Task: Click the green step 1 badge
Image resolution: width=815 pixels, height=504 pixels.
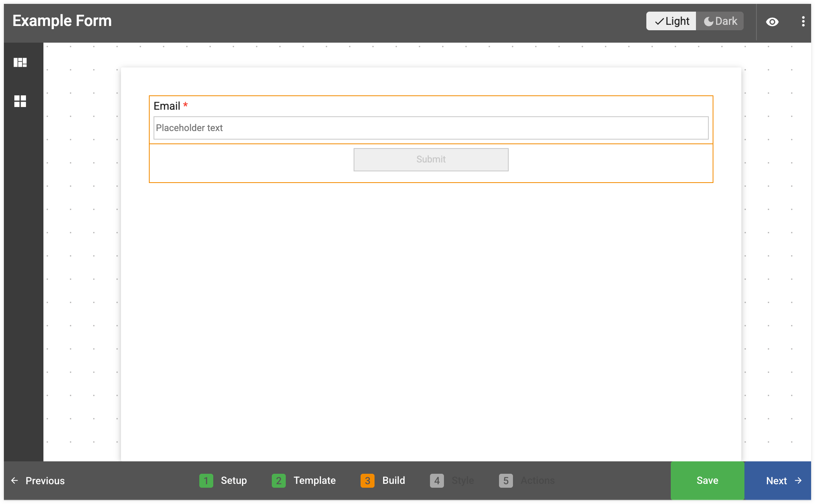Action: [x=206, y=481]
